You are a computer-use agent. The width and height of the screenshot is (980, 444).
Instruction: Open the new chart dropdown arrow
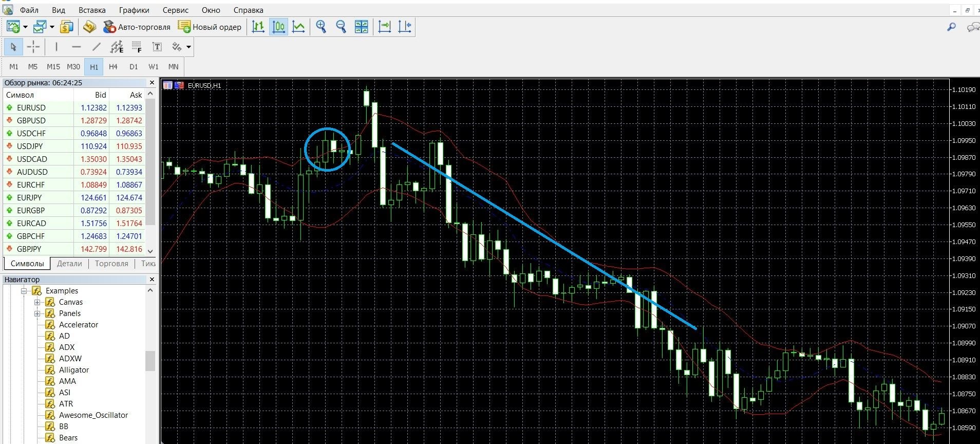click(x=25, y=27)
